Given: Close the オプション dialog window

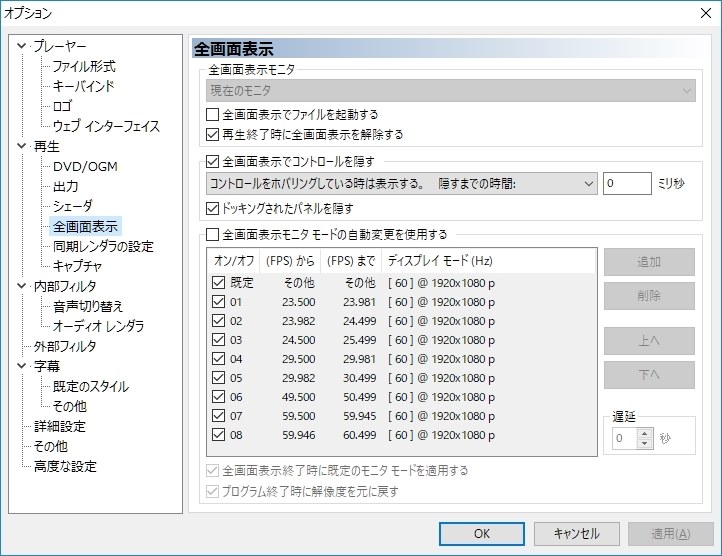Looking at the screenshot, I should [x=705, y=13].
